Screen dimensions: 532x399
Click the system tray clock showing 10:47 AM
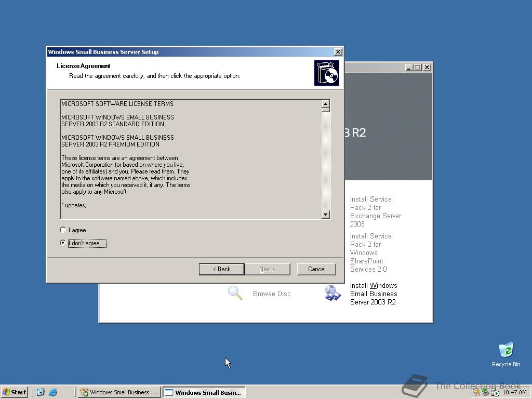pos(515,392)
